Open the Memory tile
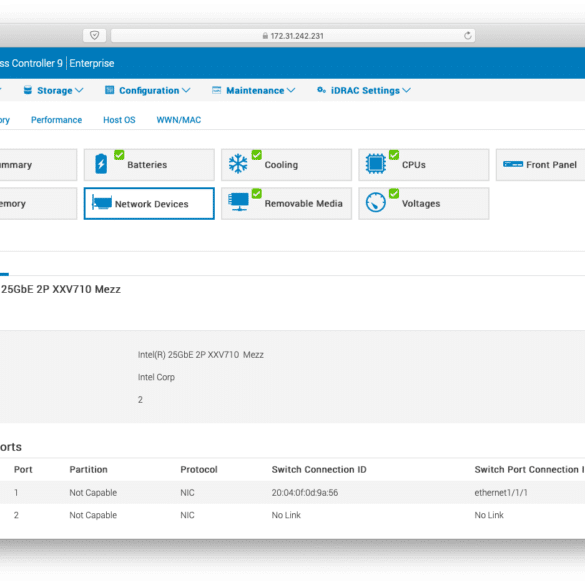 [38, 203]
